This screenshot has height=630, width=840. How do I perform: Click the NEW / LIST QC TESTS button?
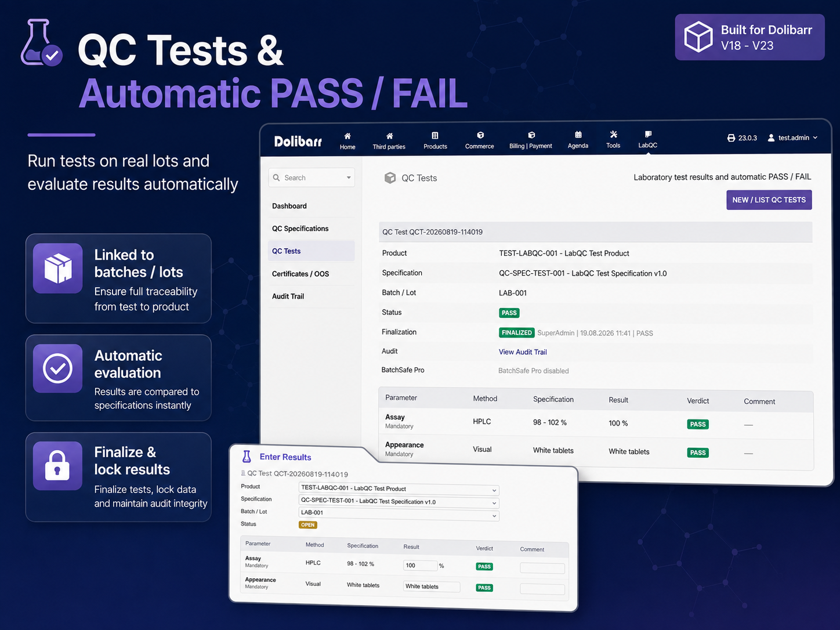pyautogui.click(x=769, y=200)
